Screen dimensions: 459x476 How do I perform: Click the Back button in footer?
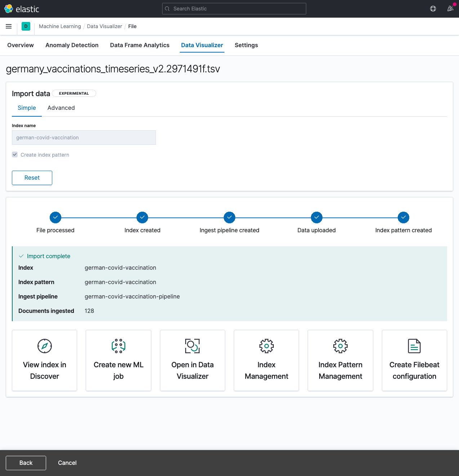[26, 463]
